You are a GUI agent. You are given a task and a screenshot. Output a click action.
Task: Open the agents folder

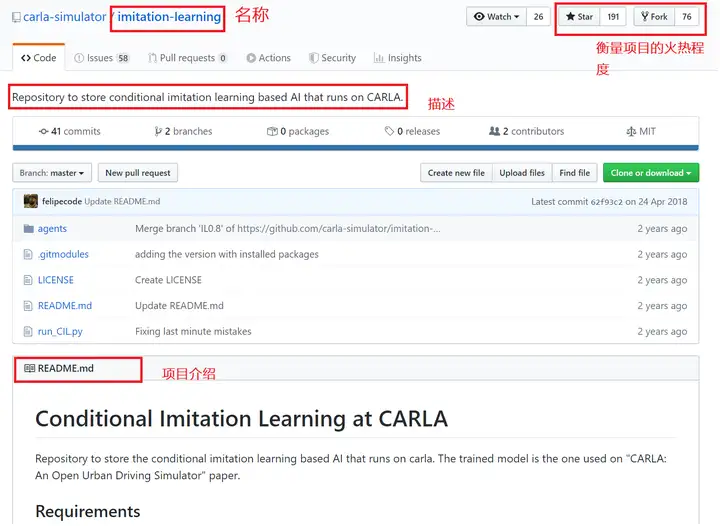click(x=52, y=228)
